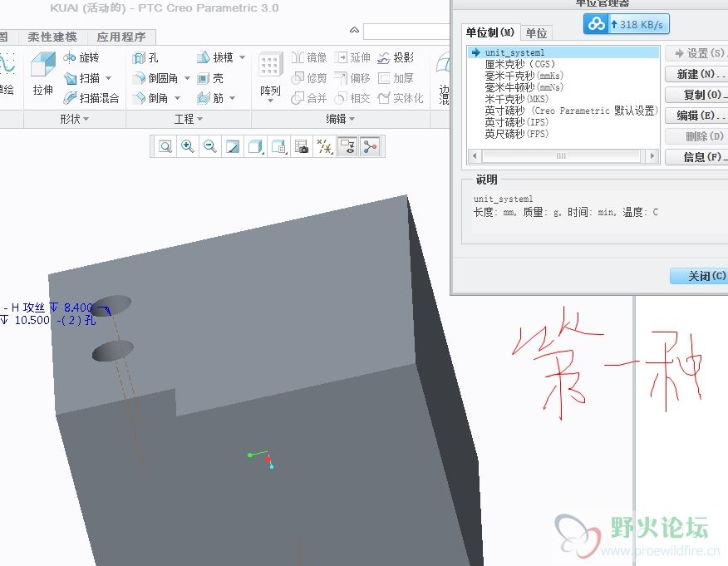
Task: Toggle annotation display icon
Action: click(x=347, y=147)
